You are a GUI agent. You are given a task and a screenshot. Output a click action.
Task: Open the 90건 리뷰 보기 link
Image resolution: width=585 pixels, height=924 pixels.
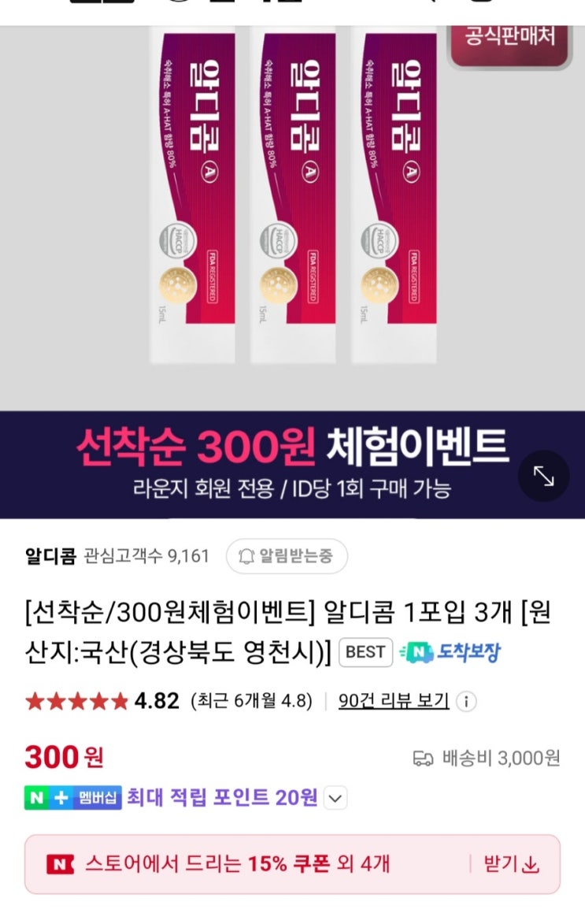pos(394,700)
